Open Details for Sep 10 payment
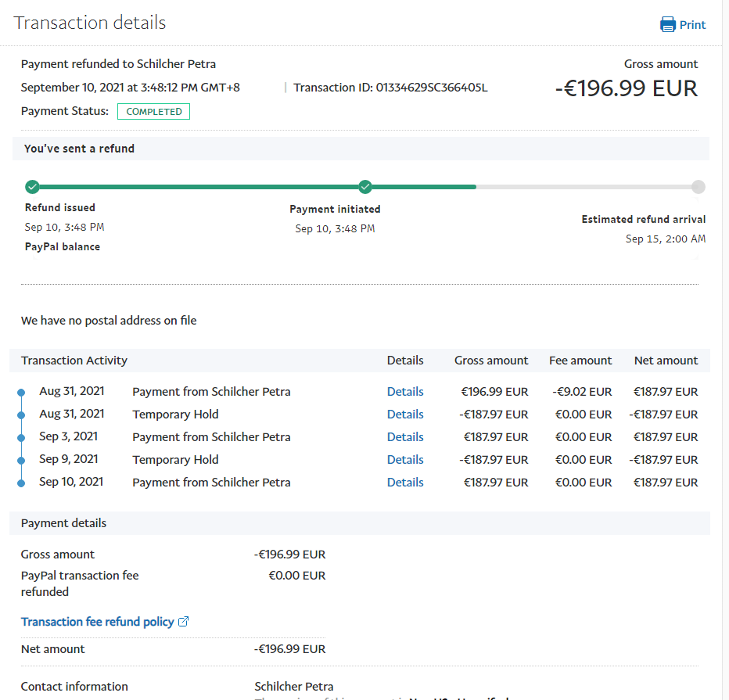This screenshot has width=729, height=700. [x=405, y=483]
